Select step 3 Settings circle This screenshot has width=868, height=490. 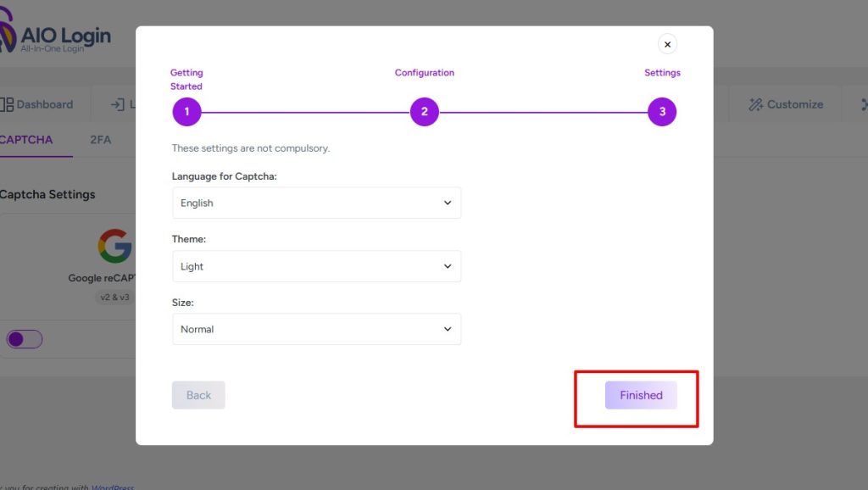[x=662, y=112]
